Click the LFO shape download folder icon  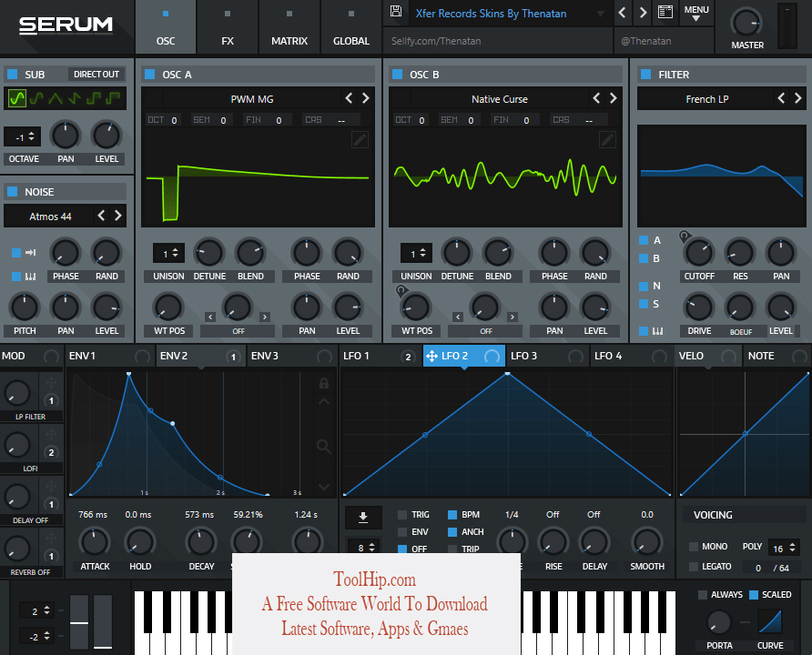363,517
